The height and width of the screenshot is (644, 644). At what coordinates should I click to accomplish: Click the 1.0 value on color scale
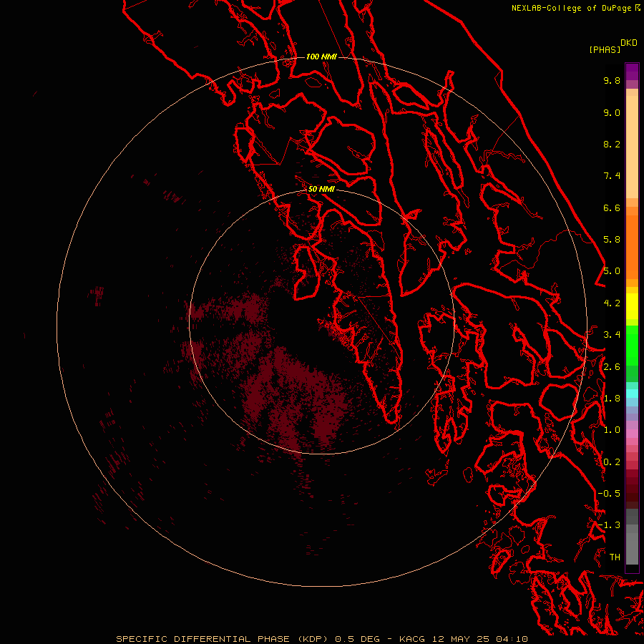(612, 430)
